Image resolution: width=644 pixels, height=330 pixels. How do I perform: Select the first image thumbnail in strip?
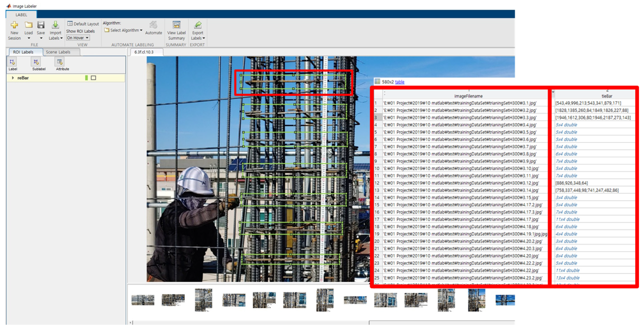[143, 300]
